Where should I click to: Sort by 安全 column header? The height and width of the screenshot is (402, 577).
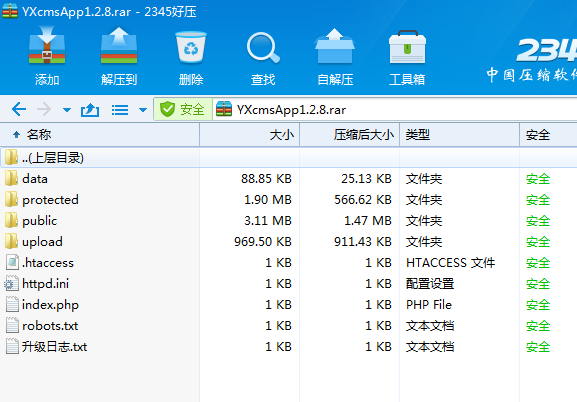tap(548, 135)
